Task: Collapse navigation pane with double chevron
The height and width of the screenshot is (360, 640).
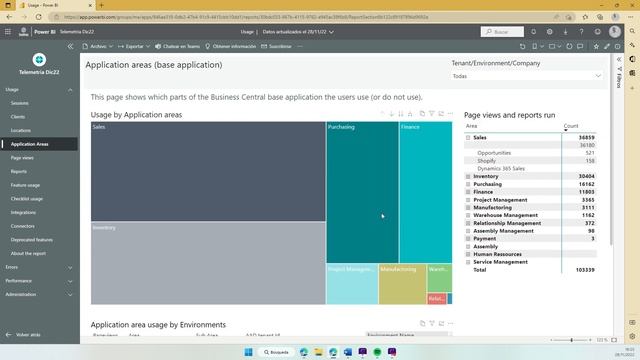Action: [x=70, y=47]
